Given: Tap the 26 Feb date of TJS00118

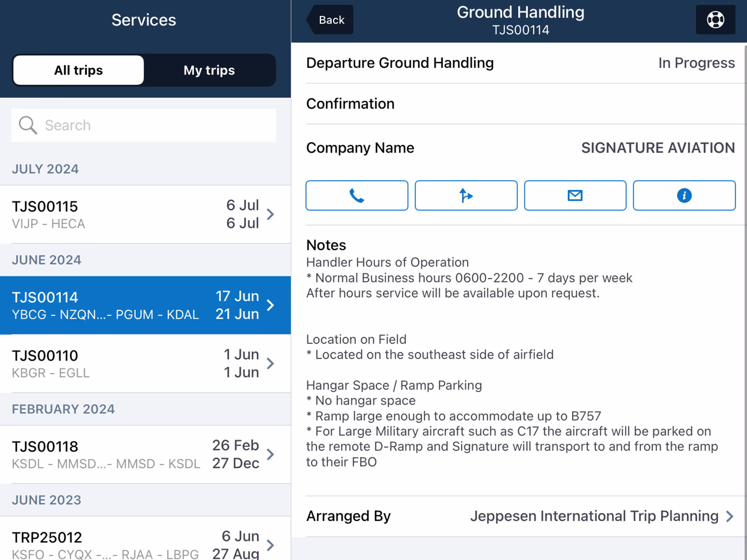Looking at the screenshot, I should 235,445.
